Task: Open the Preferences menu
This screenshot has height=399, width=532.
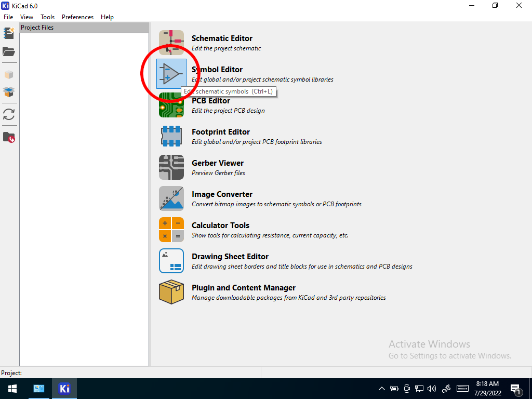Action: (77, 17)
